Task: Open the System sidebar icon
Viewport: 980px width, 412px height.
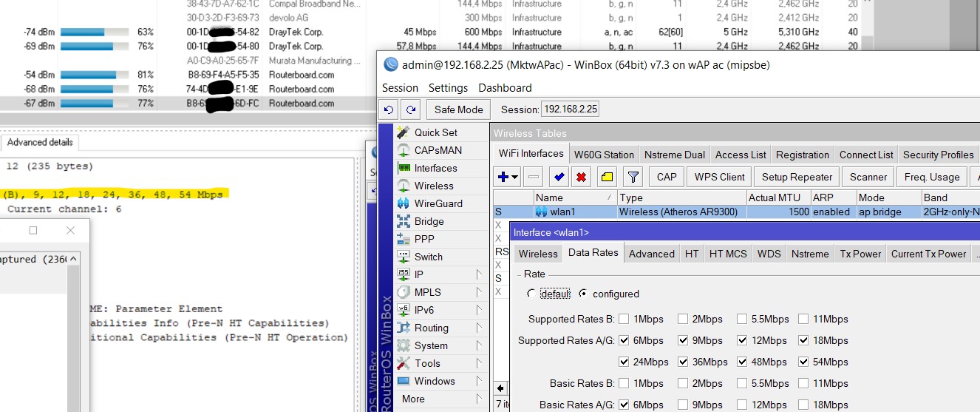Action: click(x=403, y=345)
